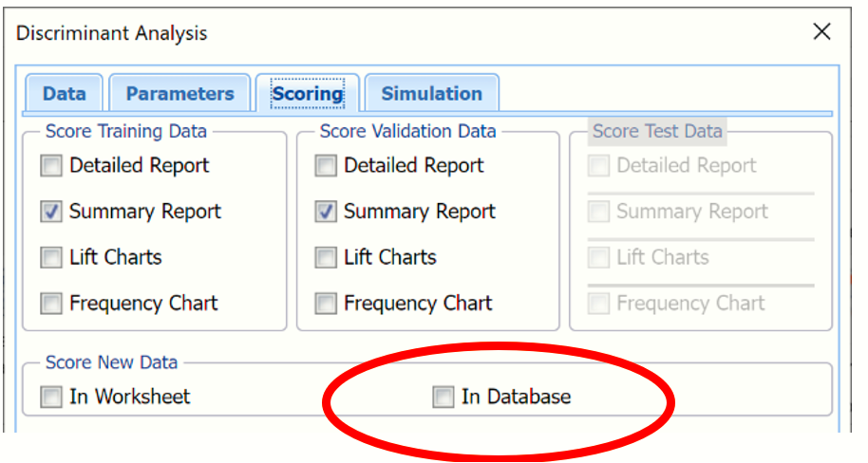Click Detailed Report under Score Test Data
Screen dimensions: 868x463
(598, 166)
